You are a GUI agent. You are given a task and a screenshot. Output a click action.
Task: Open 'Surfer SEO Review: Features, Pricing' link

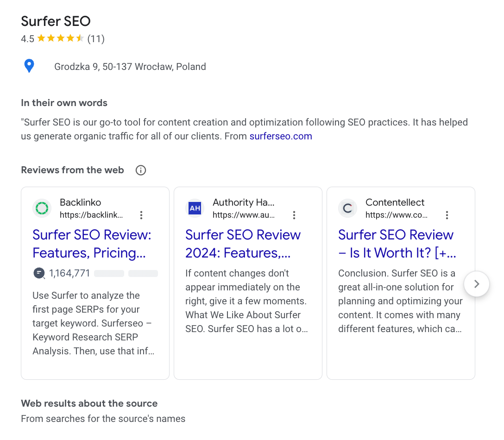click(92, 244)
